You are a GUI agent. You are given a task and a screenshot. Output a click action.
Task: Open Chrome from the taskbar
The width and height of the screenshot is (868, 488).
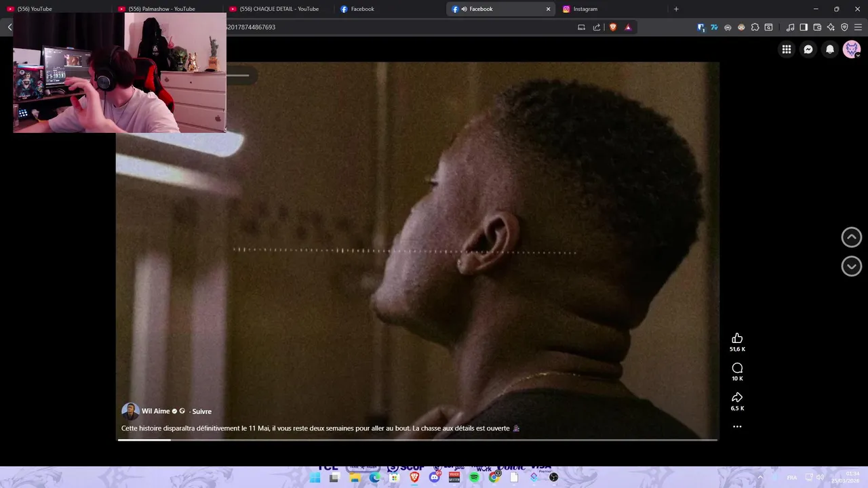click(x=494, y=477)
